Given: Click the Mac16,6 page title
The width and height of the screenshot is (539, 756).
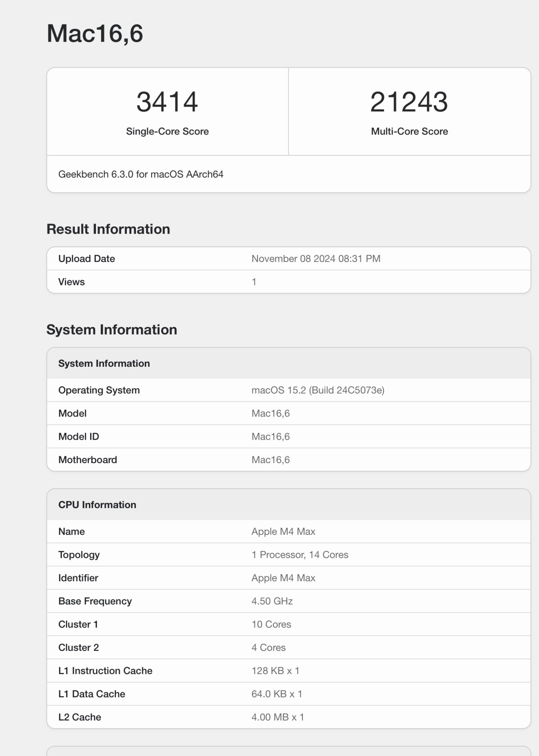Looking at the screenshot, I should 95,34.
